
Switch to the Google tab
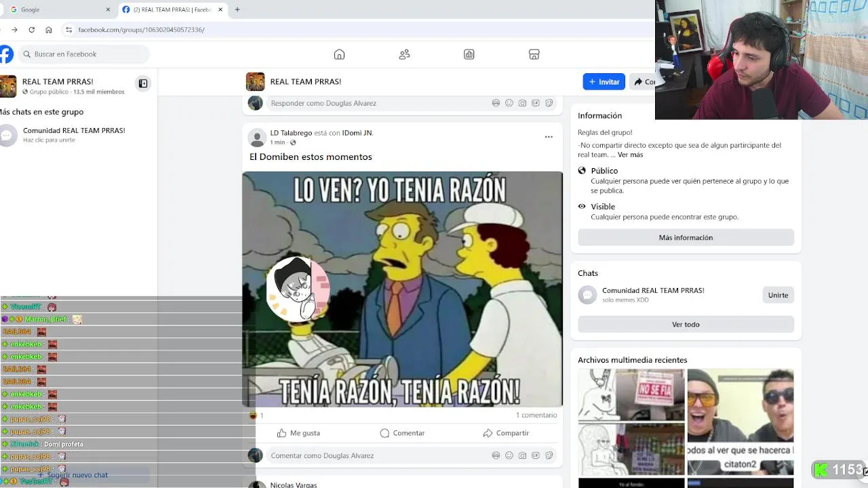click(x=59, y=9)
